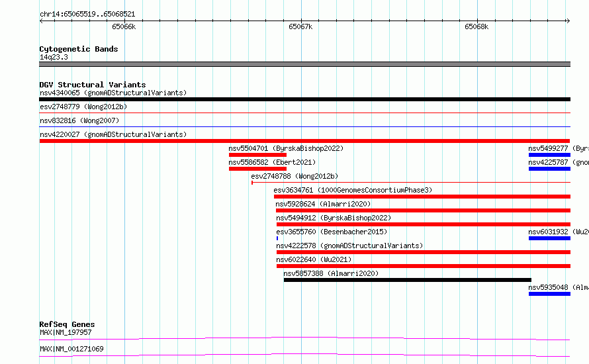
Task: Click the red bar under nsv5494912
Action: 424,224
